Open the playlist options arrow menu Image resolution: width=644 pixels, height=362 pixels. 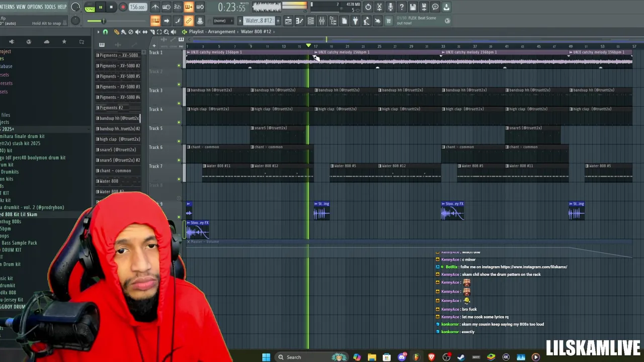tap(98, 32)
